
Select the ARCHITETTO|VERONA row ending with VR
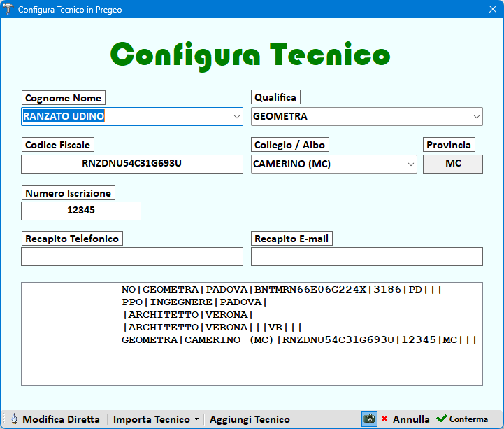coord(252,328)
